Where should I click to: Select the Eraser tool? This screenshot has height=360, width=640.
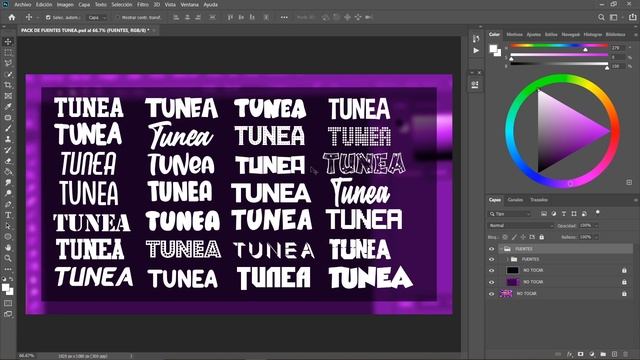tap(8, 161)
